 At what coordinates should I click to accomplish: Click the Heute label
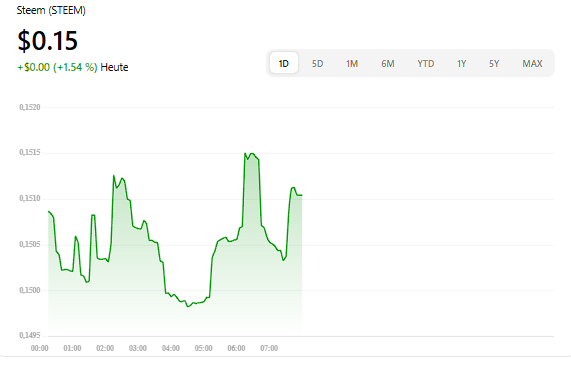(x=114, y=67)
